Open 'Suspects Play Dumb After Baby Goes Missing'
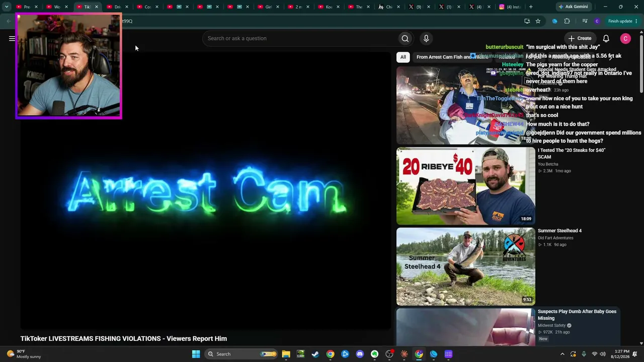Viewport: 644px width, 362px height. click(577, 315)
